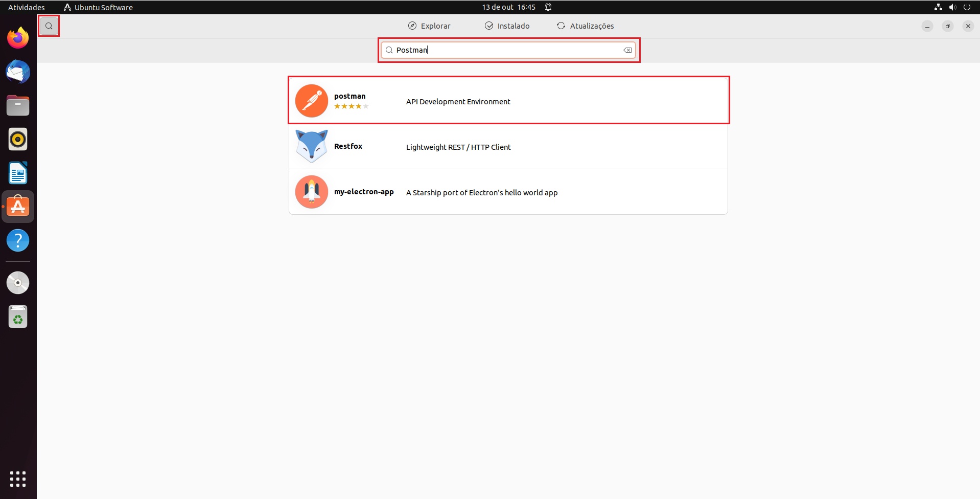
Task: Minimize the Ubuntu Software window
Action: click(x=927, y=26)
